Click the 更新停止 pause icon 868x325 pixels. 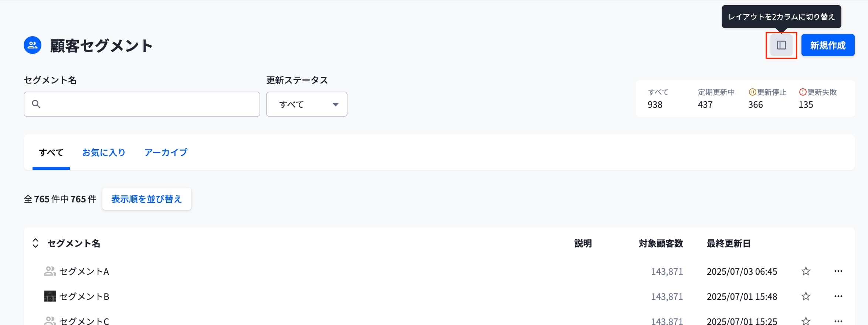[752, 92]
